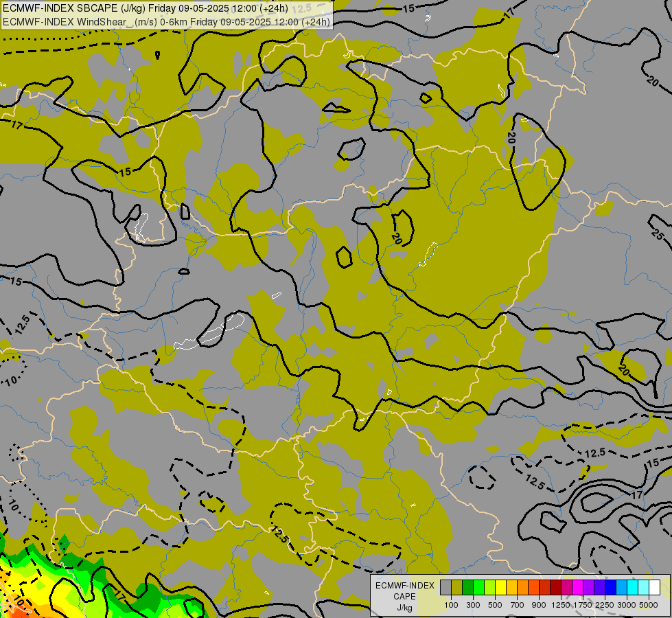672x618 pixels.
Task: Click the legend label 300
Action: pos(473,605)
